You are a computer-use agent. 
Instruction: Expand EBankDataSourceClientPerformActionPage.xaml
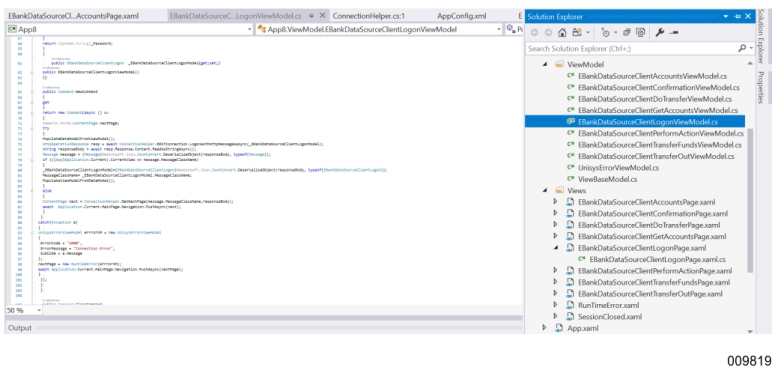point(555,271)
